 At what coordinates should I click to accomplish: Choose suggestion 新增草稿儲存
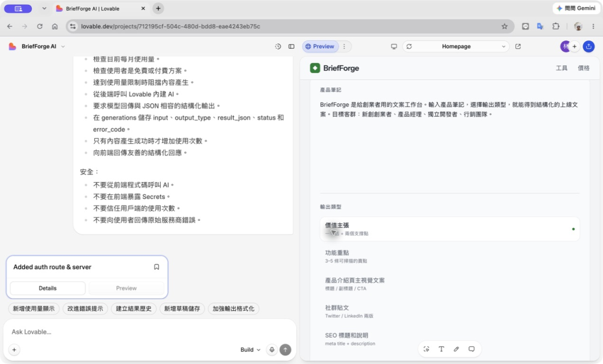182,309
